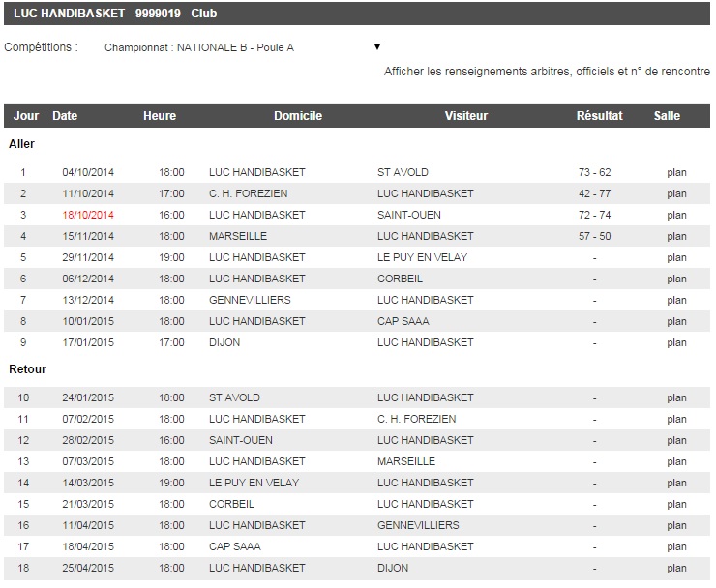Click the LUC HANDIBASKET - 9999019 - Club title
716x588 pixels.
pyautogui.click(x=115, y=14)
